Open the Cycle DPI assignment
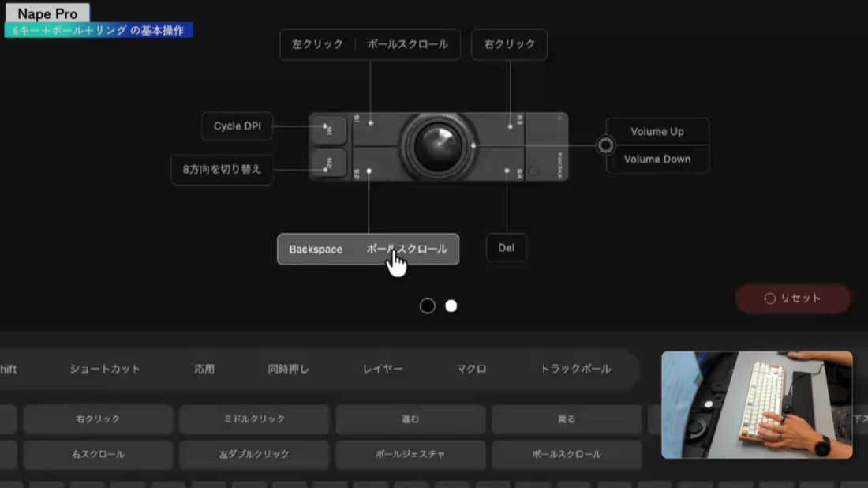 [x=237, y=126]
